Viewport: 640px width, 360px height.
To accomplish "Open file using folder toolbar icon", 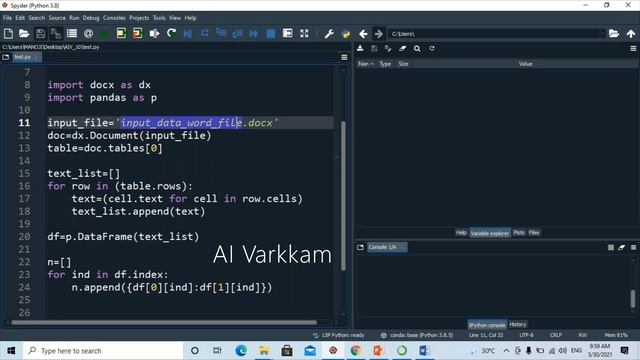I will pos(24,33).
